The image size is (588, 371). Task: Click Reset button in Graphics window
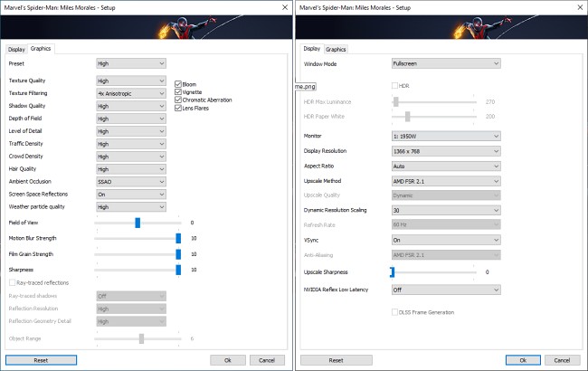point(41,360)
